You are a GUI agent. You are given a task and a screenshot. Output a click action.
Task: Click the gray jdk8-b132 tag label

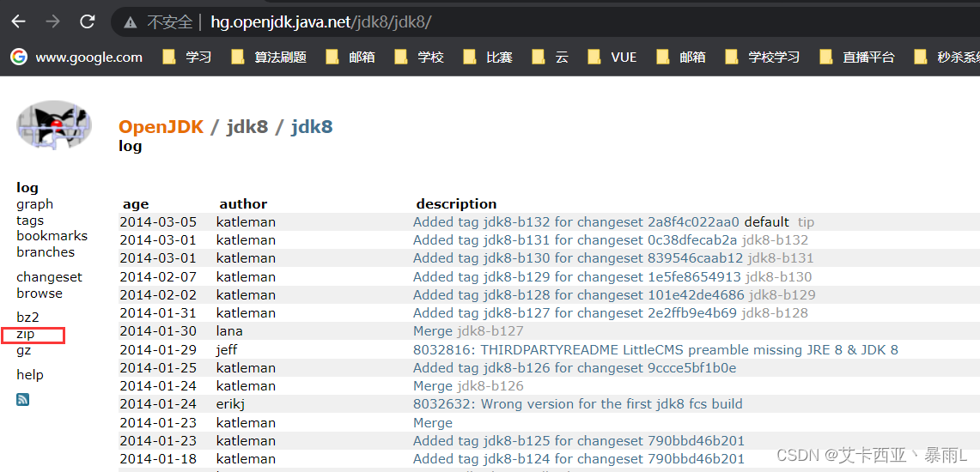tap(775, 240)
